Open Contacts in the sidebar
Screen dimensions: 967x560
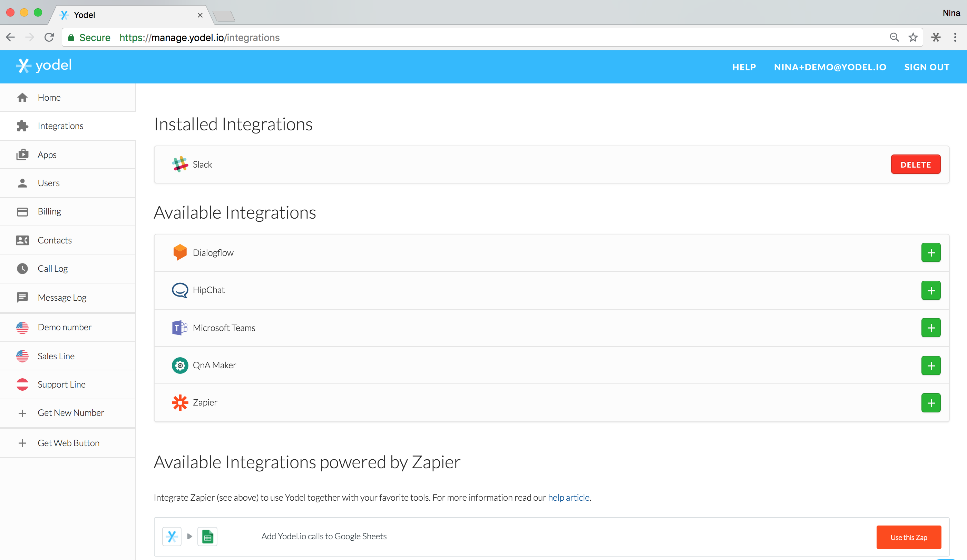[x=68, y=240]
